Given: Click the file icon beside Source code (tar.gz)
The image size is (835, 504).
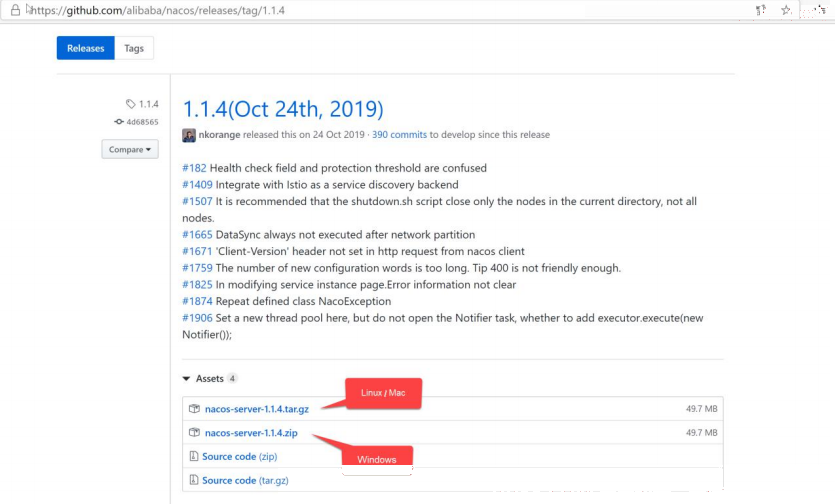Looking at the screenshot, I should click(194, 480).
